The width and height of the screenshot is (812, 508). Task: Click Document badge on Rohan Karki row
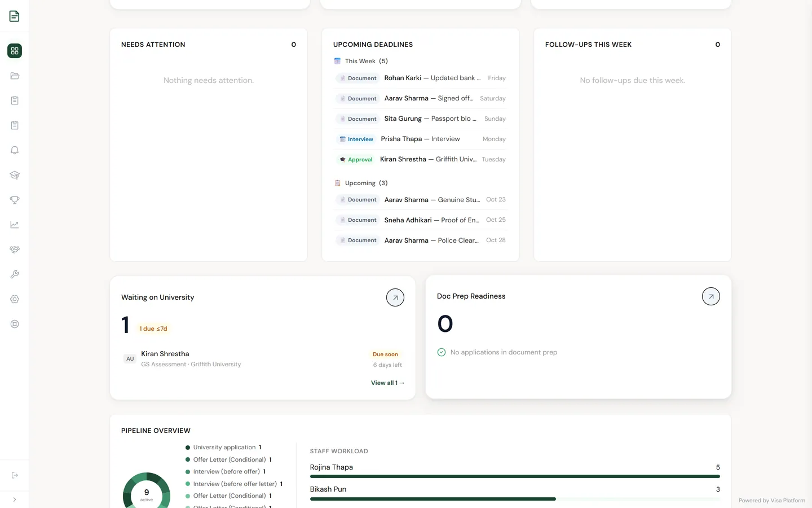358,78
